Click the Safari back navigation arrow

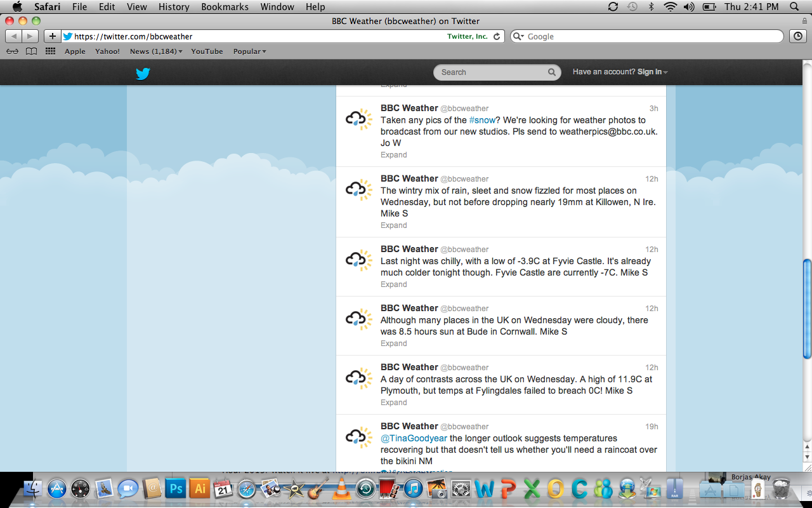click(15, 36)
